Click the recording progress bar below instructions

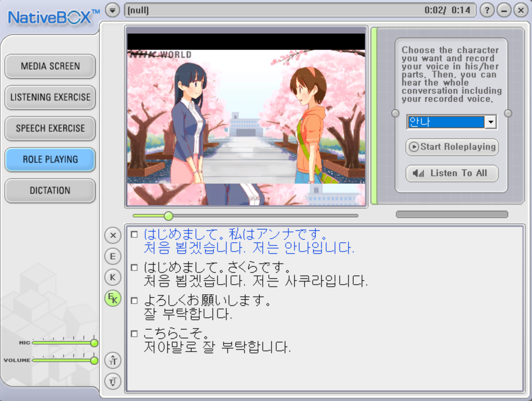[x=452, y=214]
